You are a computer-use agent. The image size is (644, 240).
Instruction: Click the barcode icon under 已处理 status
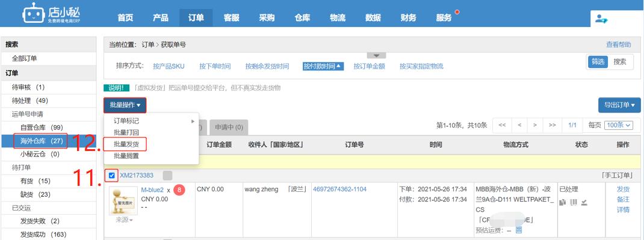click(x=574, y=202)
